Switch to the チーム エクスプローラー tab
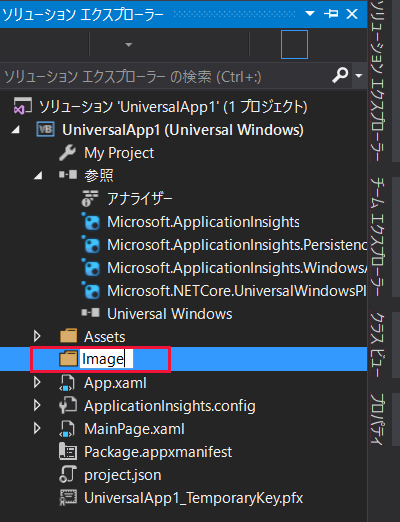400x522 pixels. [x=377, y=237]
